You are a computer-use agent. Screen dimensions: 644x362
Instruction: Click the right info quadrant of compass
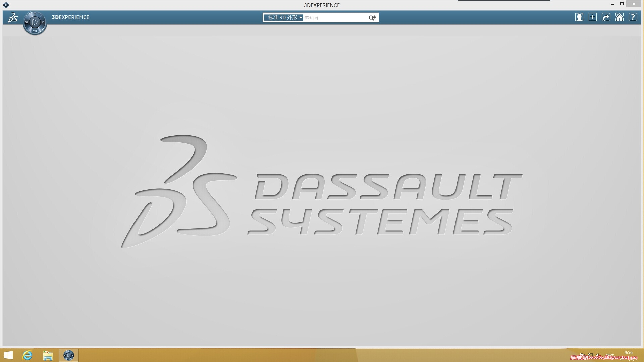click(x=43, y=22)
